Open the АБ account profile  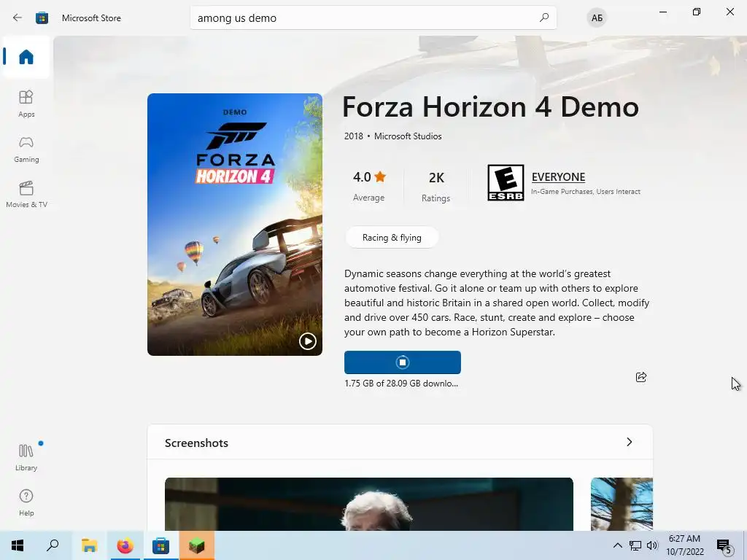tap(597, 18)
